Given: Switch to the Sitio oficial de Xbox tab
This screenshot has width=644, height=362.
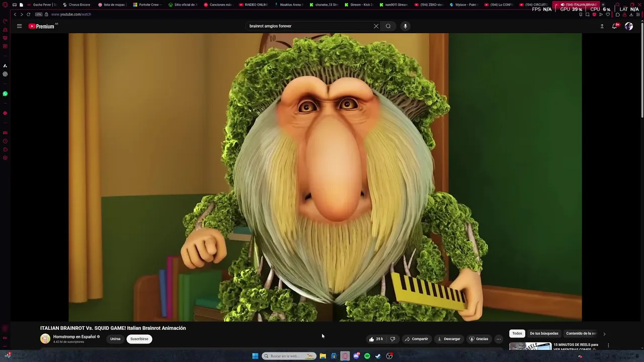Looking at the screenshot, I should tap(183, 5).
